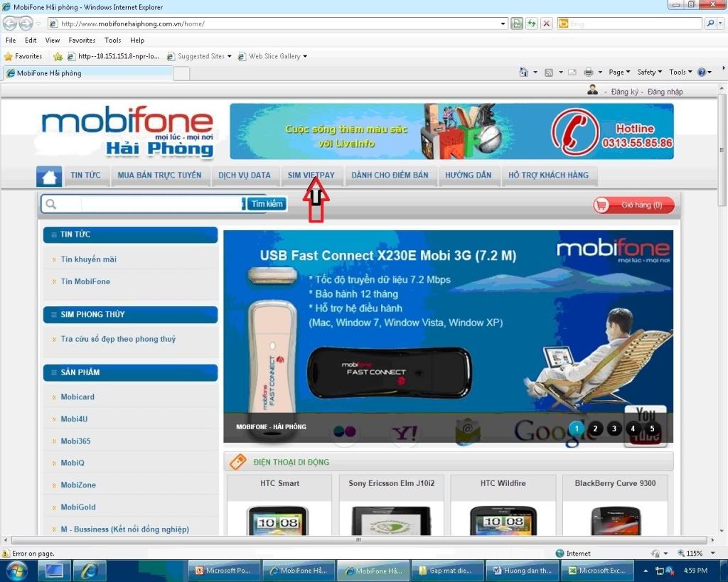Image resolution: width=728 pixels, height=582 pixels.
Task: Go back with the browser Back arrow
Action: (x=10, y=23)
